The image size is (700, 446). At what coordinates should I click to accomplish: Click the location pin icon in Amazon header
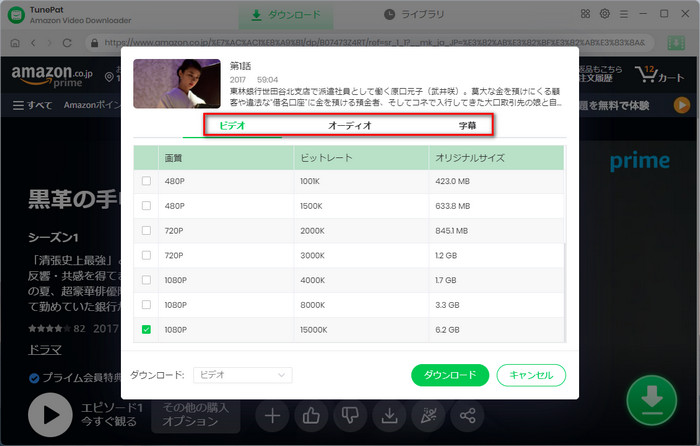point(109,77)
